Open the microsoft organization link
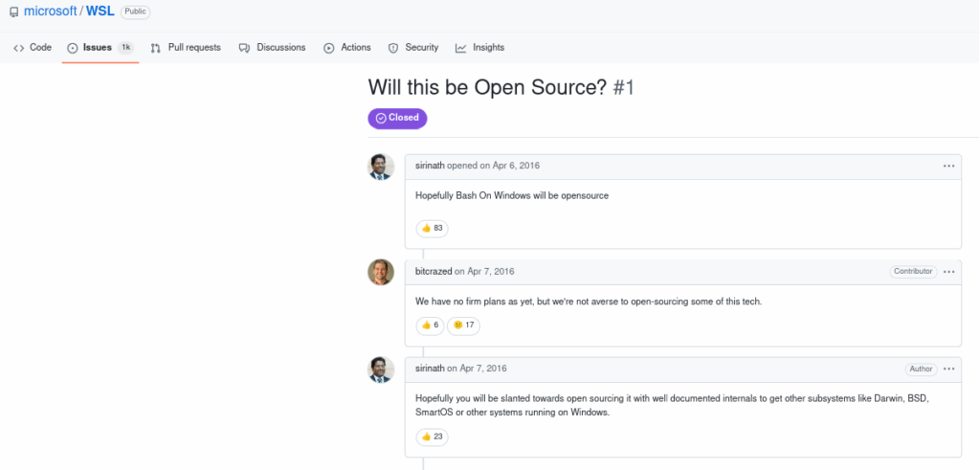The width and height of the screenshot is (980, 470). 50,11
